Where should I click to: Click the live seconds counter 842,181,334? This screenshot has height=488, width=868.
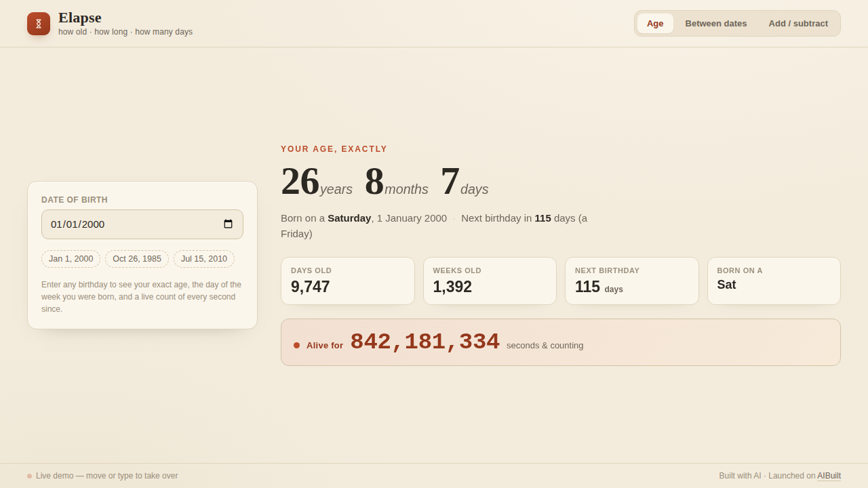click(x=425, y=342)
